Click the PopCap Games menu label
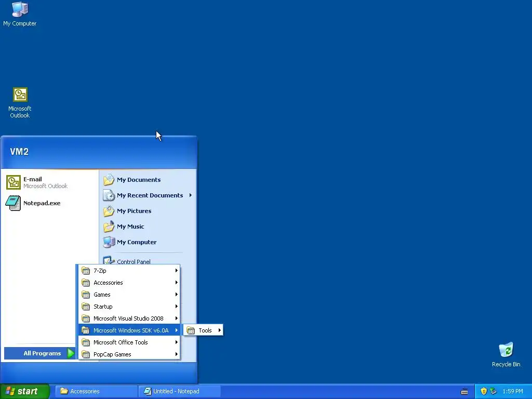Screen dimensions: 532x399 112,354
